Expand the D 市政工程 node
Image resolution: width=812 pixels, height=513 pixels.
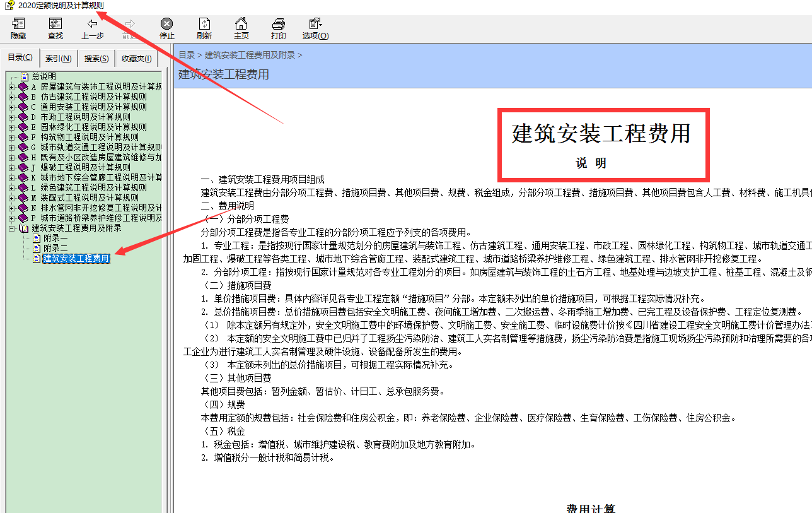point(11,117)
